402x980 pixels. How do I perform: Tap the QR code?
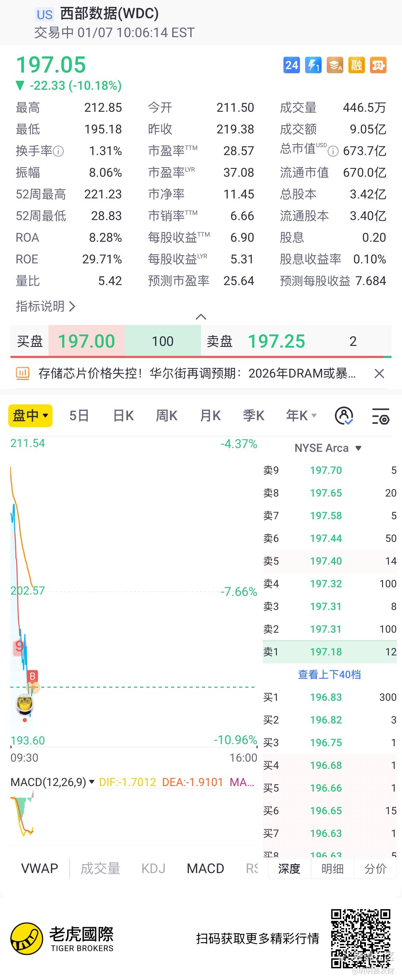coord(361,938)
